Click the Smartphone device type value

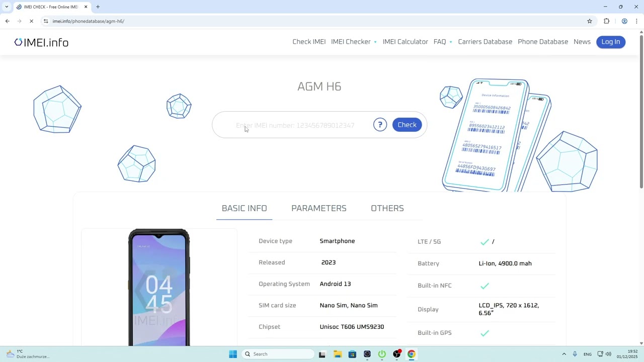coord(337,241)
